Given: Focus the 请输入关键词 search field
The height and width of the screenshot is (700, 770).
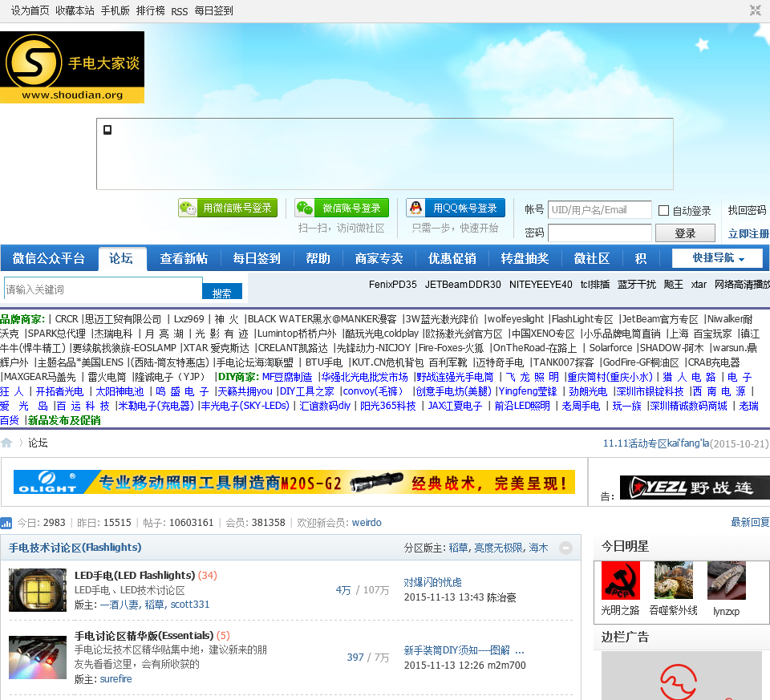Looking at the screenshot, I should pyautogui.click(x=103, y=289).
